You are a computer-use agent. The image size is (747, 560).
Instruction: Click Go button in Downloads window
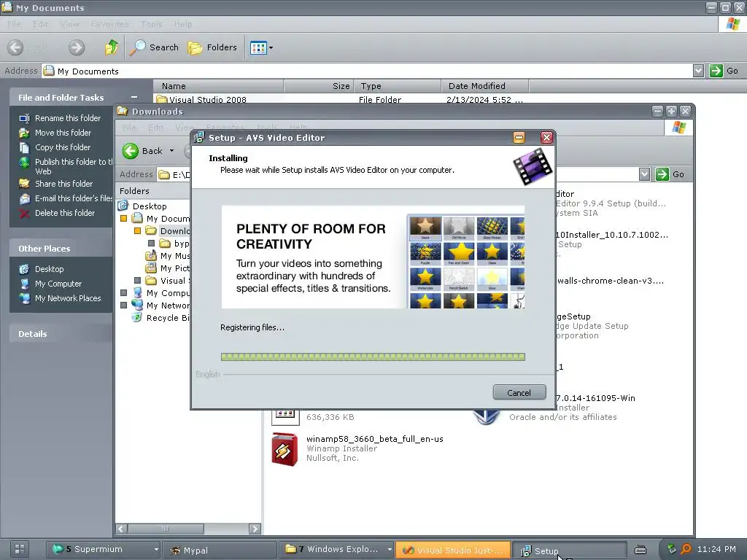click(x=670, y=174)
